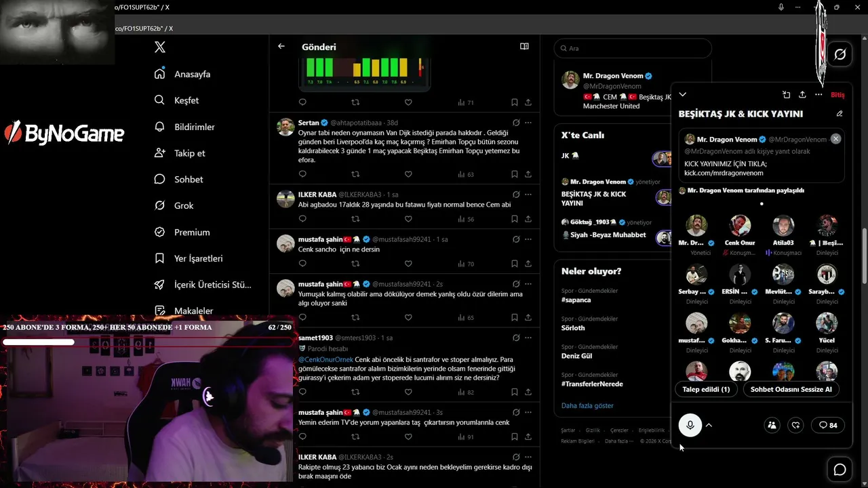Select the Atila03 speaker avatar
The width and height of the screenshot is (868, 488).
[x=783, y=226]
